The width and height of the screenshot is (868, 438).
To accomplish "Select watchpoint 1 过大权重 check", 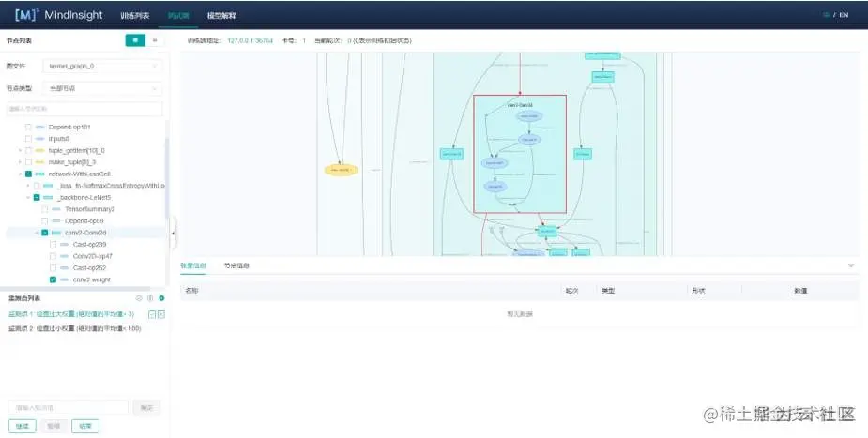I will [x=71, y=314].
